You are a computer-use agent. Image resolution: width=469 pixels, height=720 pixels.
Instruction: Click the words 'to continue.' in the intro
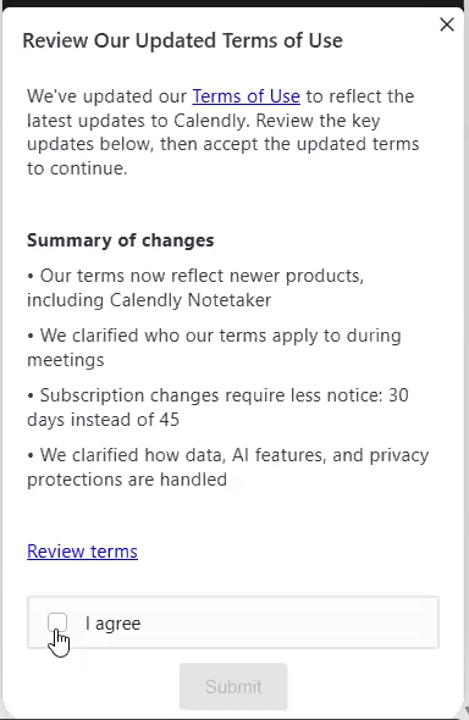tap(77, 169)
